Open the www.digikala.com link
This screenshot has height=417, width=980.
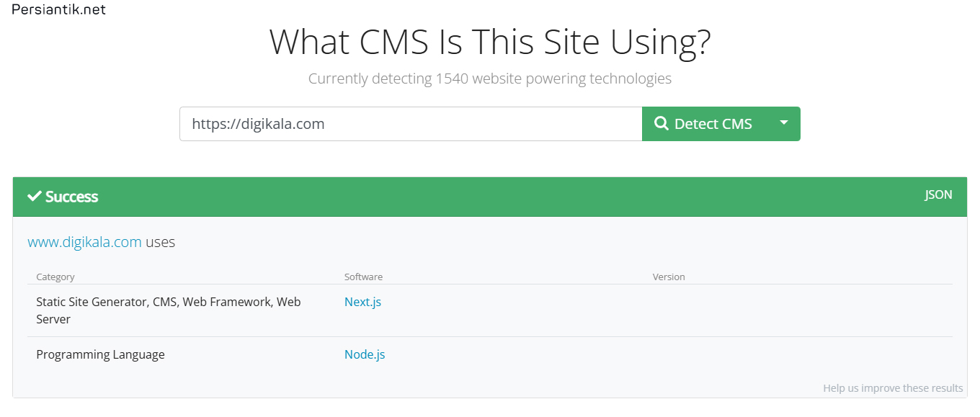pos(84,242)
